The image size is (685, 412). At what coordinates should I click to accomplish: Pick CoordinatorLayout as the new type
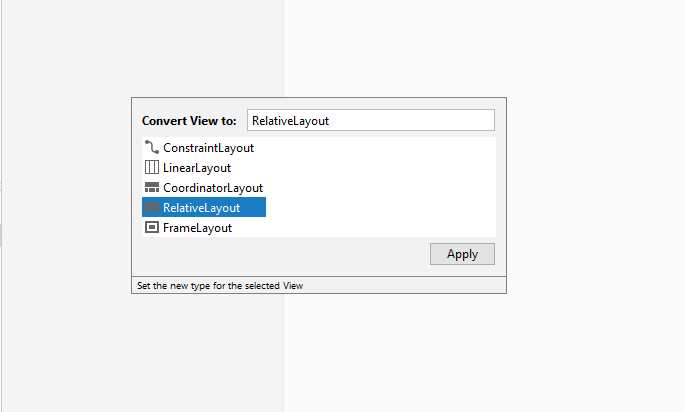click(212, 188)
